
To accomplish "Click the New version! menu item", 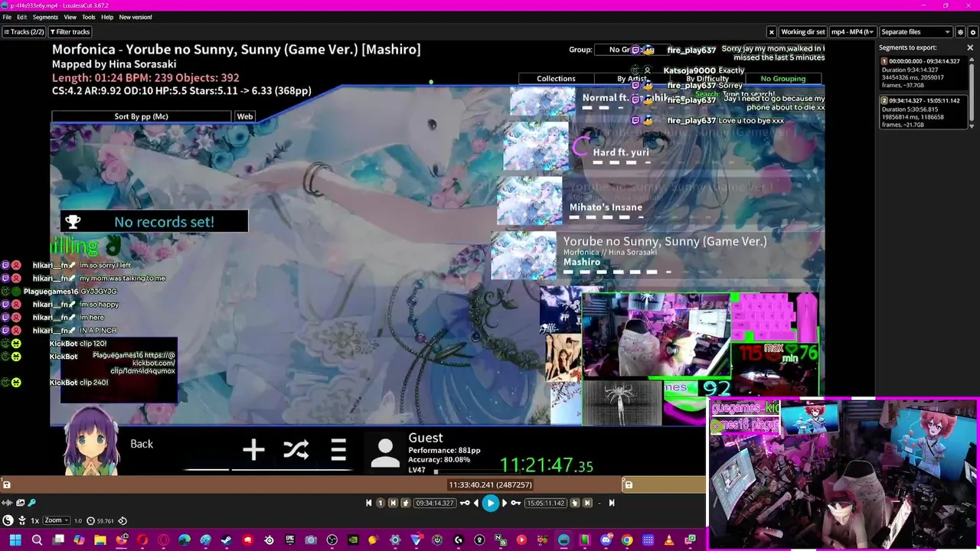I will pos(136,17).
